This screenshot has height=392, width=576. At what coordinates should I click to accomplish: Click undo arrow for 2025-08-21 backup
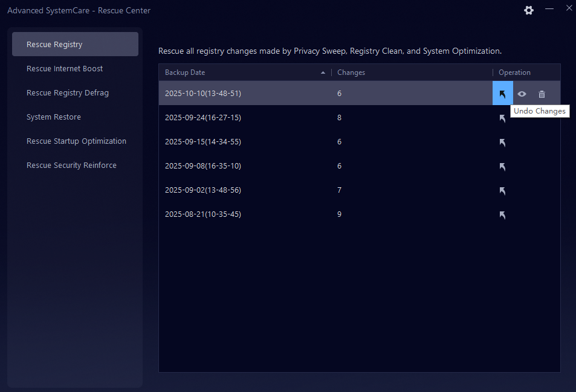point(502,215)
